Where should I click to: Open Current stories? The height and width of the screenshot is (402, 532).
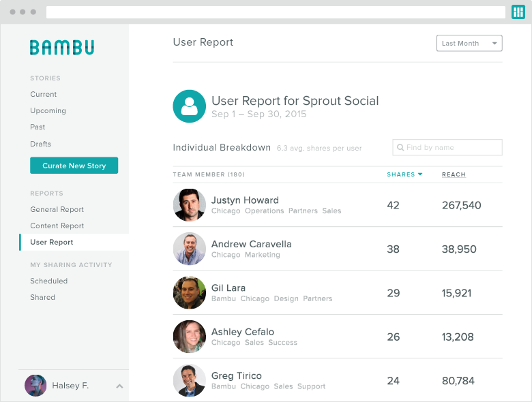[44, 94]
